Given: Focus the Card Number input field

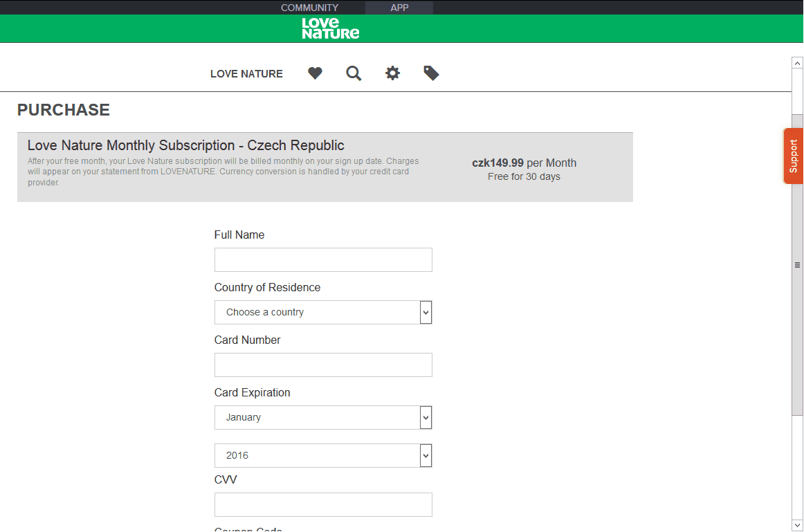Looking at the screenshot, I should pos(323,365).
